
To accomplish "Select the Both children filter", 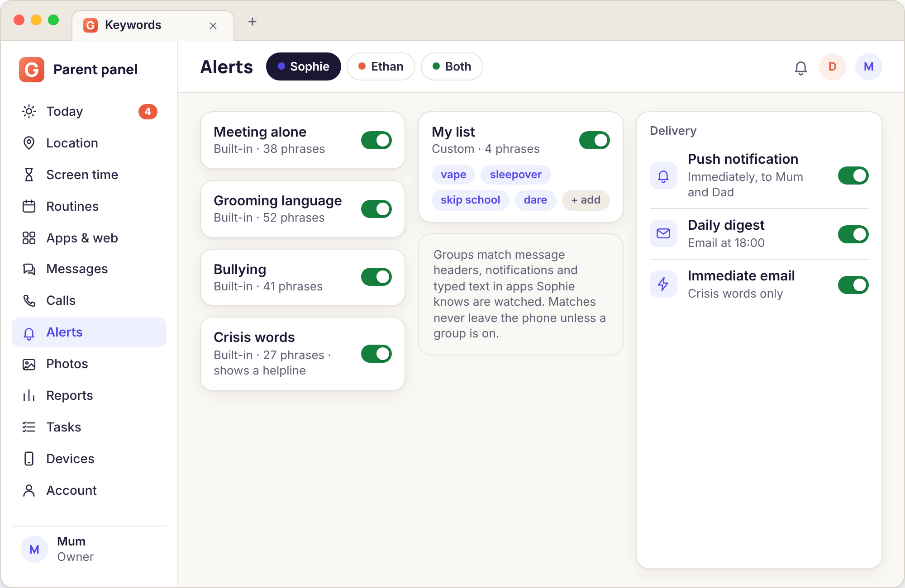I will coord(452,66).
